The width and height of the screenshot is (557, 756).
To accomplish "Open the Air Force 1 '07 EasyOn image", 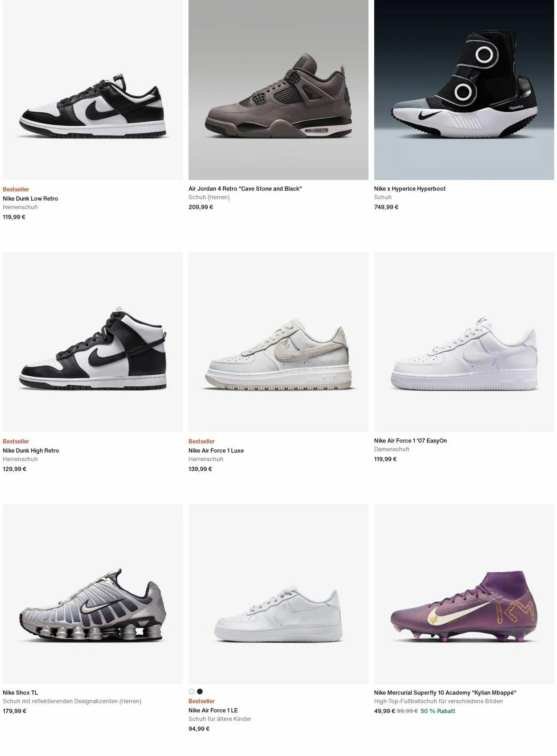I will 464,342.
